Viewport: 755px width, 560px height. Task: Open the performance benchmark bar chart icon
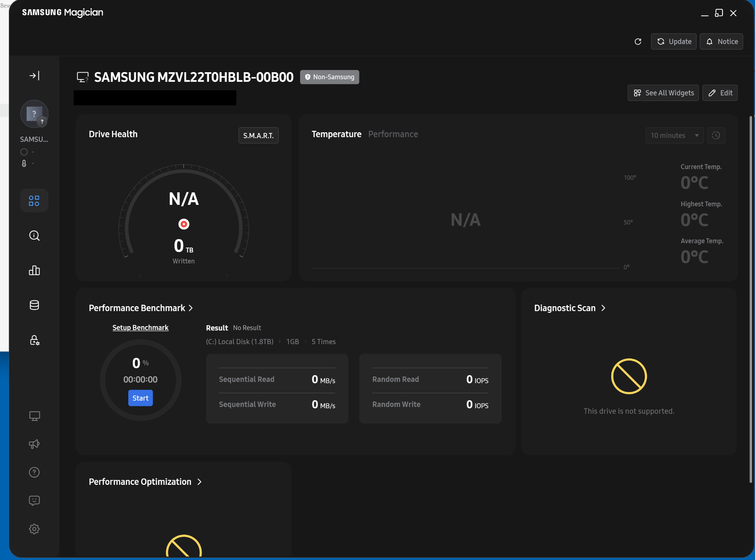34,270
